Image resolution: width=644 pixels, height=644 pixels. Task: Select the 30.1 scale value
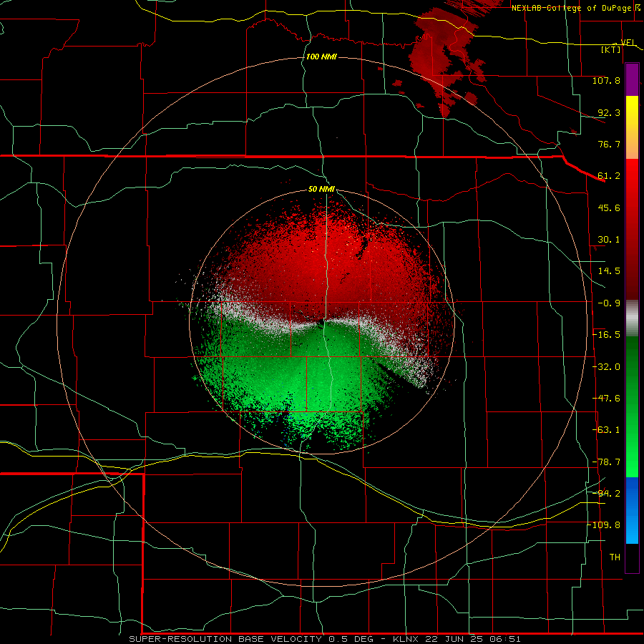pos(609,240)
